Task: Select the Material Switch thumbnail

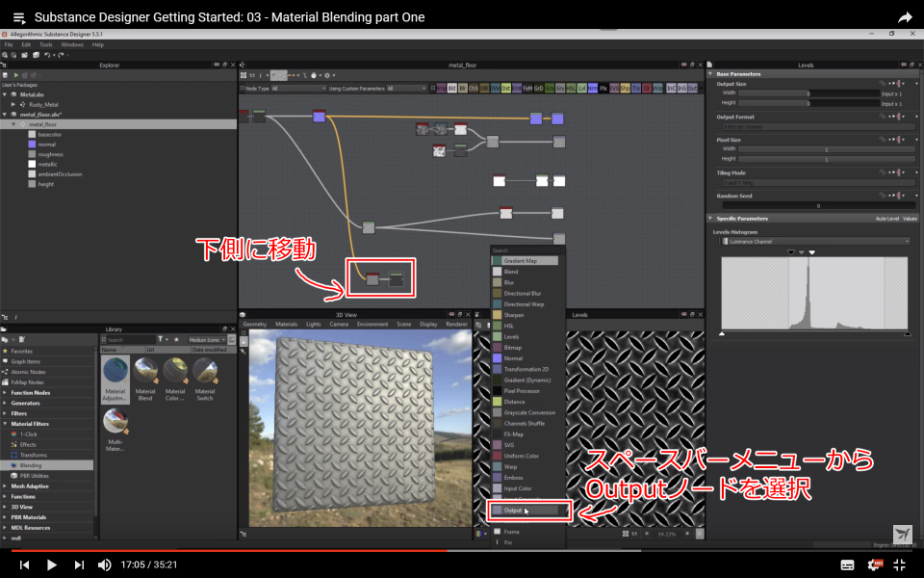Action: [x=204, y=380]
